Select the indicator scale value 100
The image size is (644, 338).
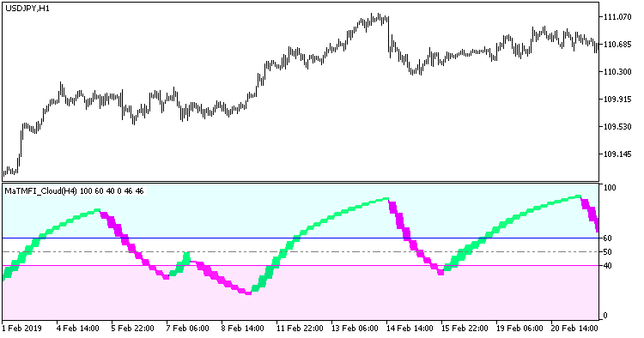[x=610, y=188]
